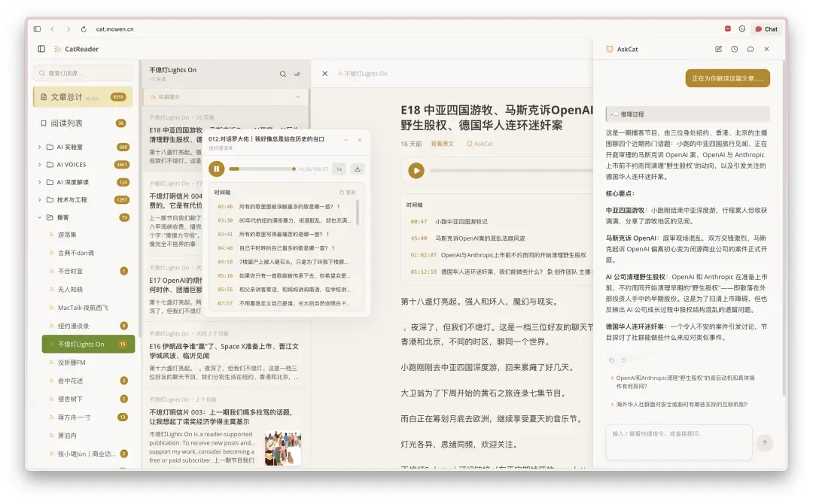Select the 没折腰FM feed
The width and height of the screenshot is (813, 504).
pyautogui.click(x=88, y=363)
